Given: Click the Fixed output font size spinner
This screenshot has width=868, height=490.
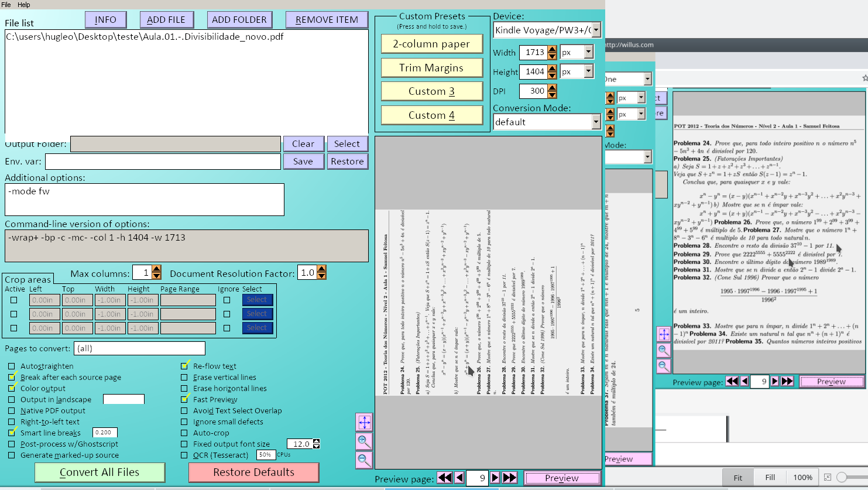Looking at the screenshot, I should point(316,444).
